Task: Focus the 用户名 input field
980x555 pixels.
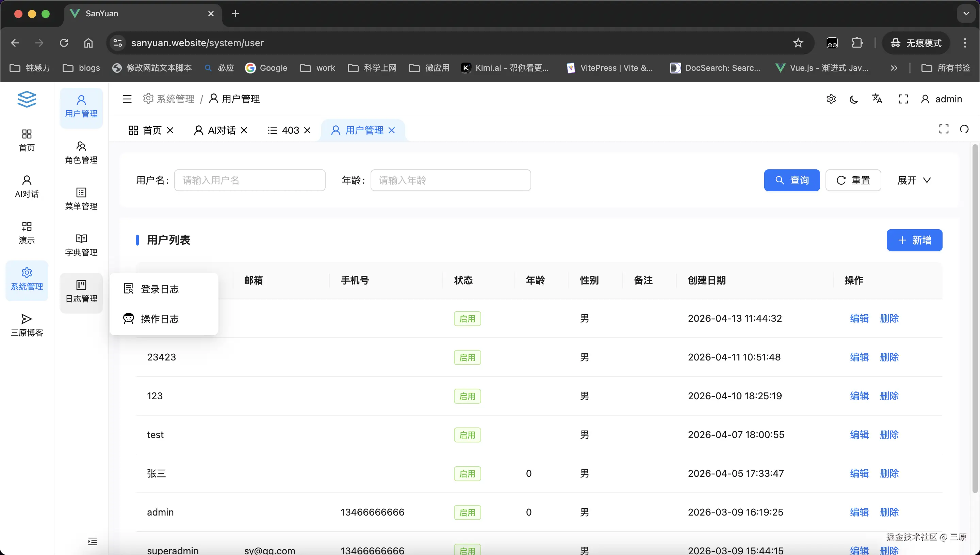Action: pos(250,180)
